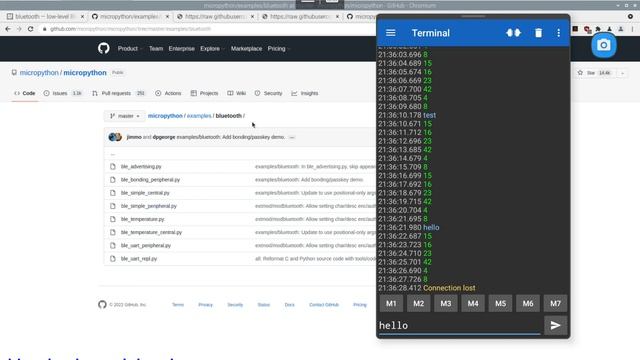The image size is (640, 360).
Task: Click micropython in the breadcrumb path
Action: point(165,116)
